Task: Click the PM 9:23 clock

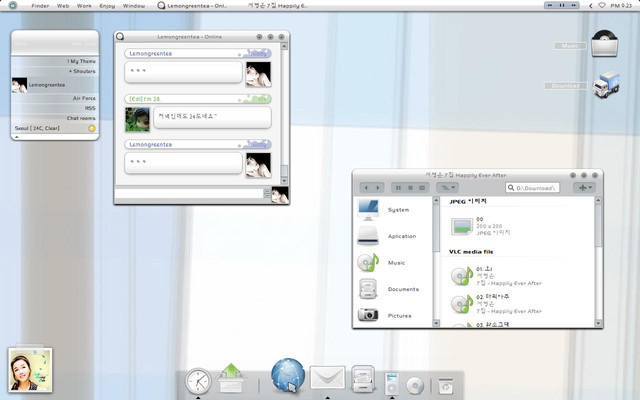Action: pos(621,6)
